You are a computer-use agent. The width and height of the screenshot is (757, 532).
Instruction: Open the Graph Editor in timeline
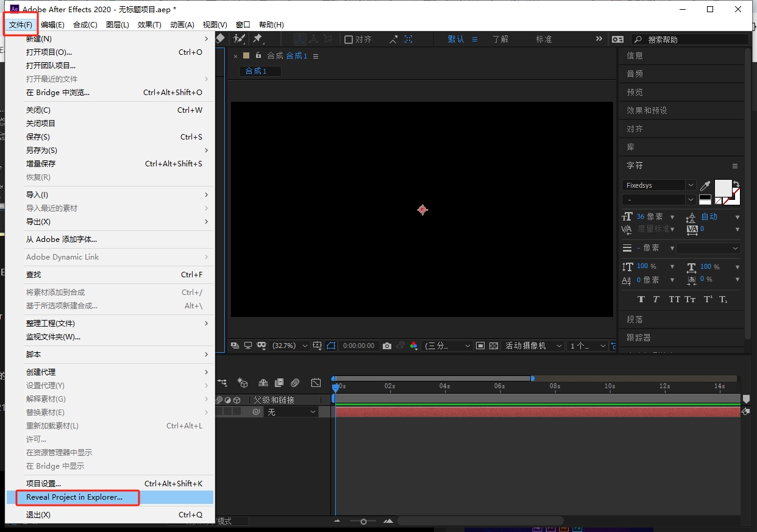click(316, 383)
